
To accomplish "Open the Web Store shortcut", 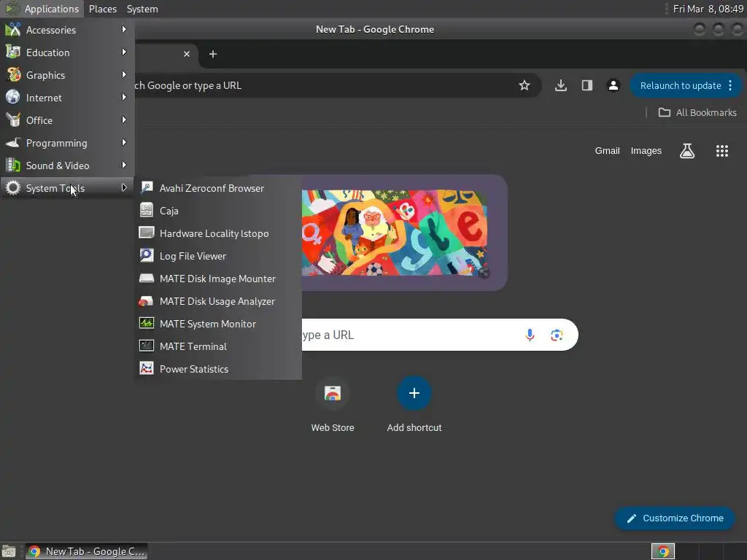I will click(x=333, y=404).
